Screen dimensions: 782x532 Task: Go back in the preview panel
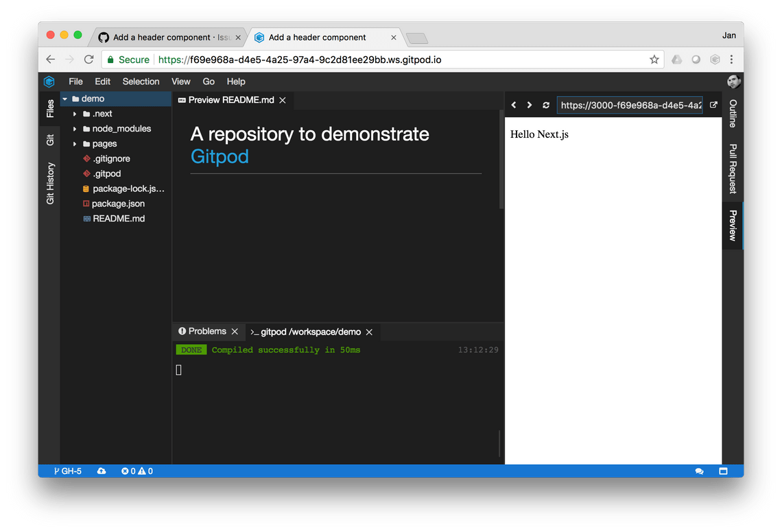coord(514,105)
